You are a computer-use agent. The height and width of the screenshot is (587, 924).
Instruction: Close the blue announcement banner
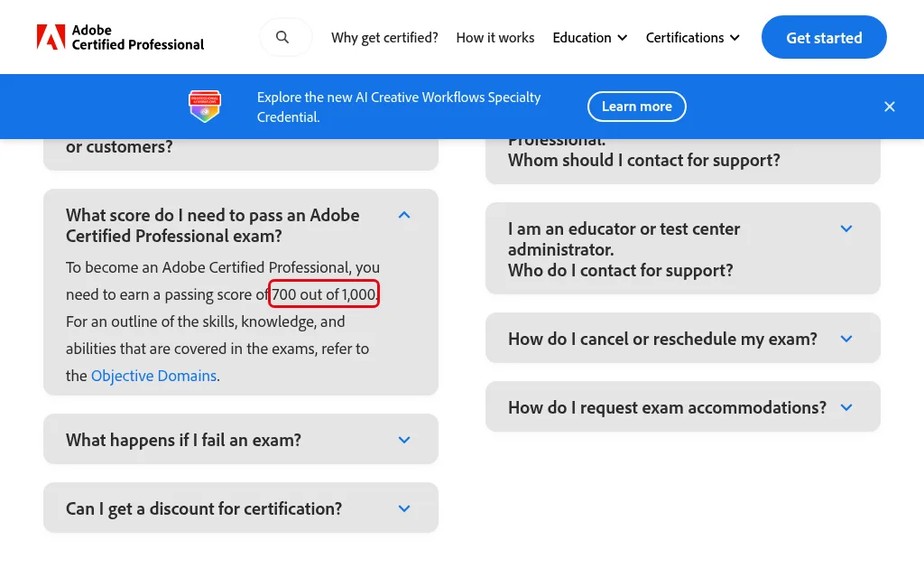[x=889, y=107]
